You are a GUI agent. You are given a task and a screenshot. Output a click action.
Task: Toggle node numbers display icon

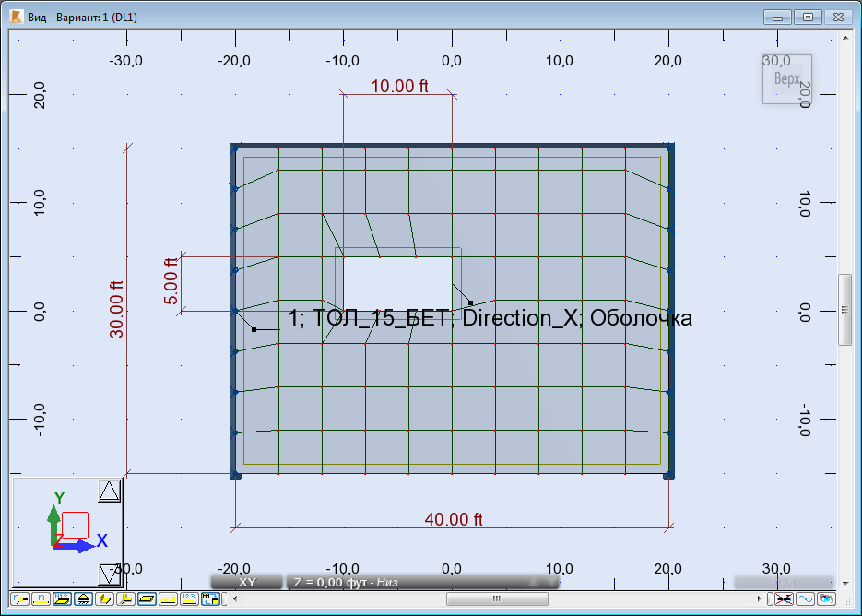click(19, 598)
